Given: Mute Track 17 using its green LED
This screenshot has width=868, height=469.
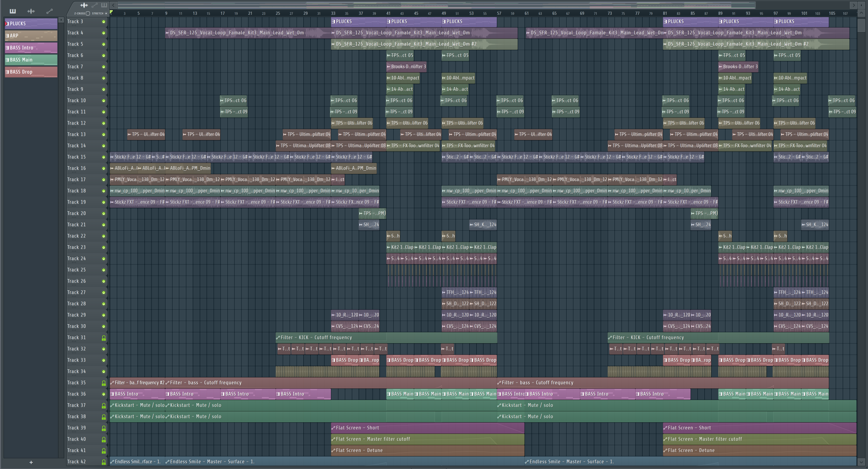Looking at the screenshot, I should [104, 180].
